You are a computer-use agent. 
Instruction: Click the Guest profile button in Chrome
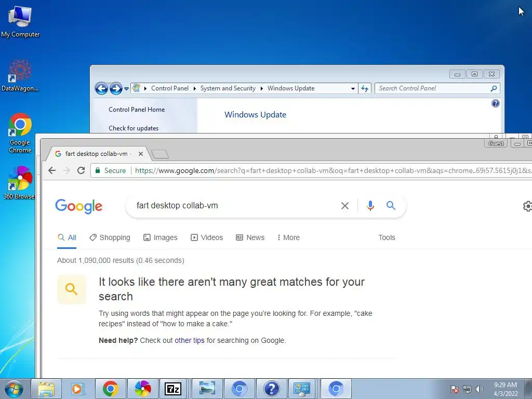point(496,143)
